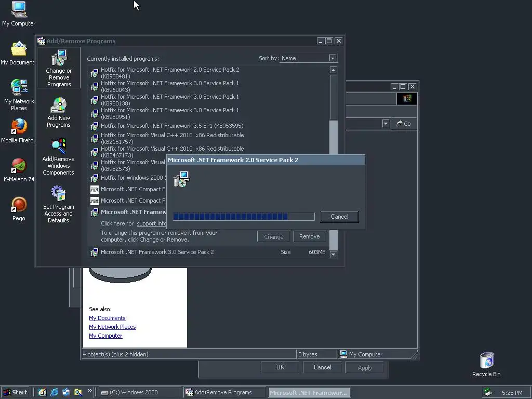Screen dimensions: 532x399
Task: Click system tray safely remove hardware icon
Action: [x=488, y=392]
